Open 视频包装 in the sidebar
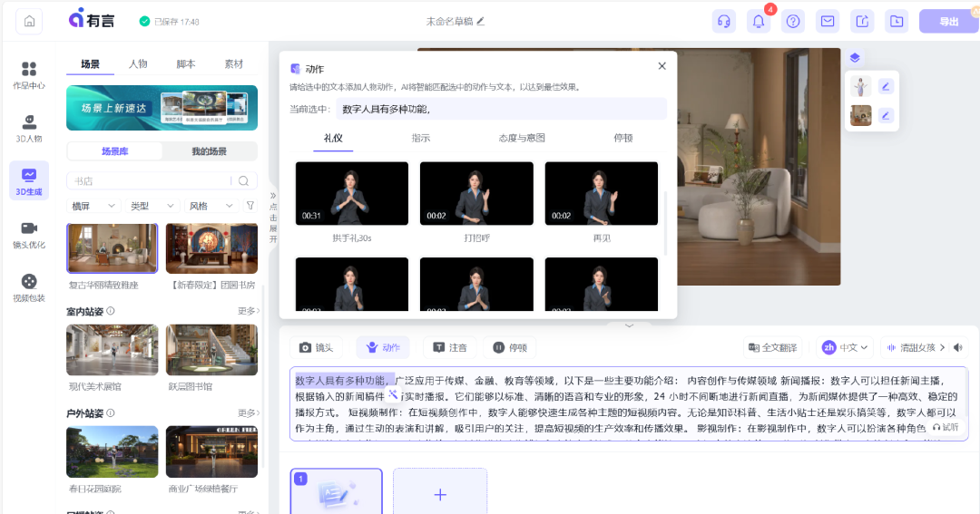 [x=29, y=287]
